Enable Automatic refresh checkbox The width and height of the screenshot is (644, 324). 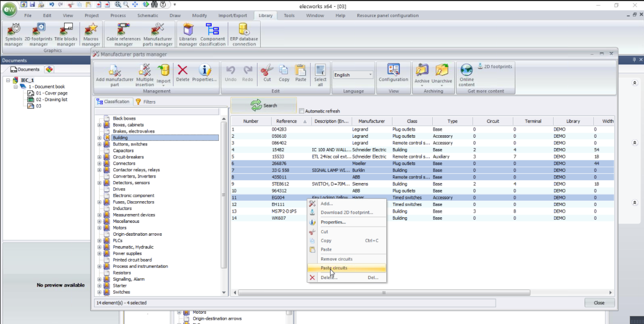tap(302, 111)
